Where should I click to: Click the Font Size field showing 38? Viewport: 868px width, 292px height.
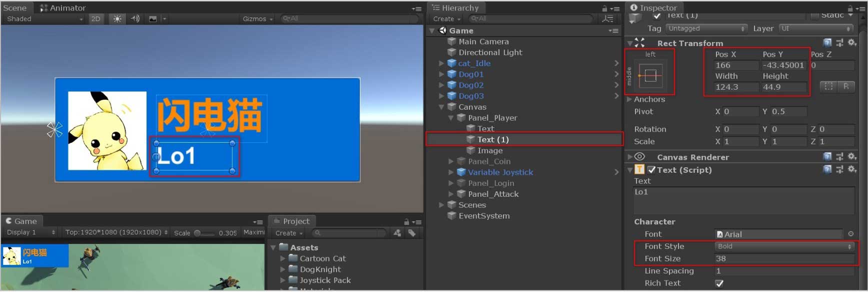coord(784,259)
